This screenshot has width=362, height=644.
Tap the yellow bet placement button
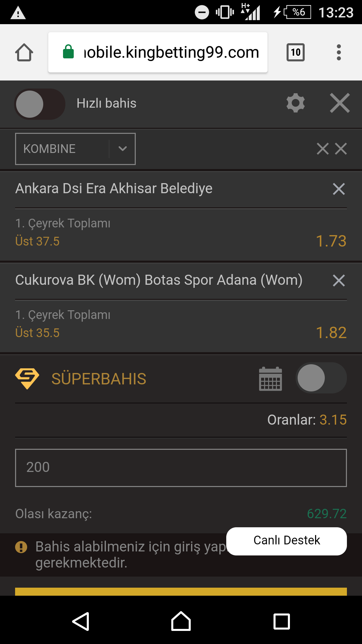(181, 592)
